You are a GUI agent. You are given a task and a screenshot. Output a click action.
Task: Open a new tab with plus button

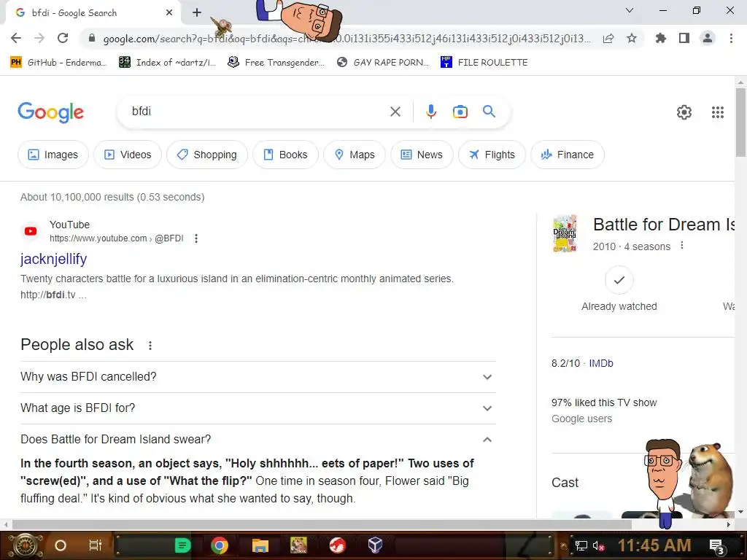(x=197, y=13)
